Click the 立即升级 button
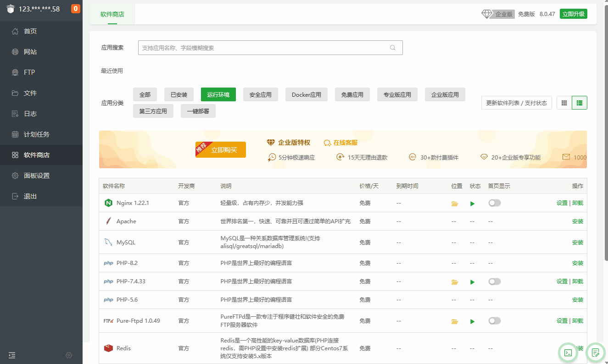608x364 pixels. (x=574, y=14)
